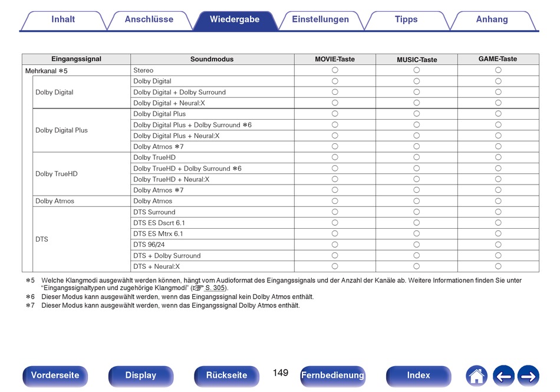
Task: Open the Rückseite section button
Action: (x=226, y=376)
